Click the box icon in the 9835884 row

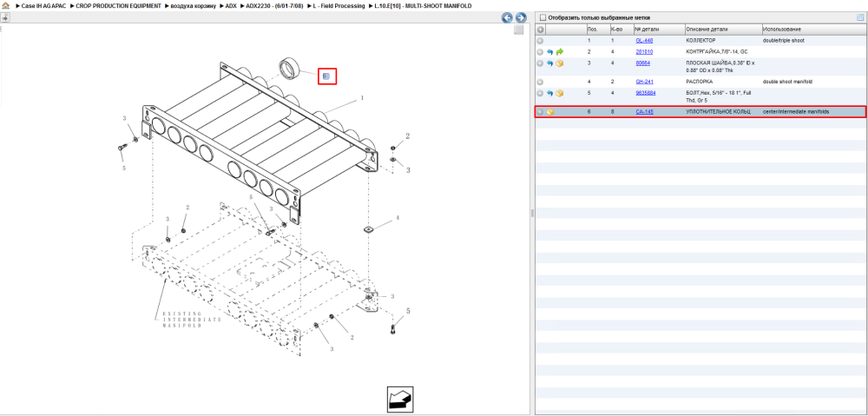[x=559, y=93]
